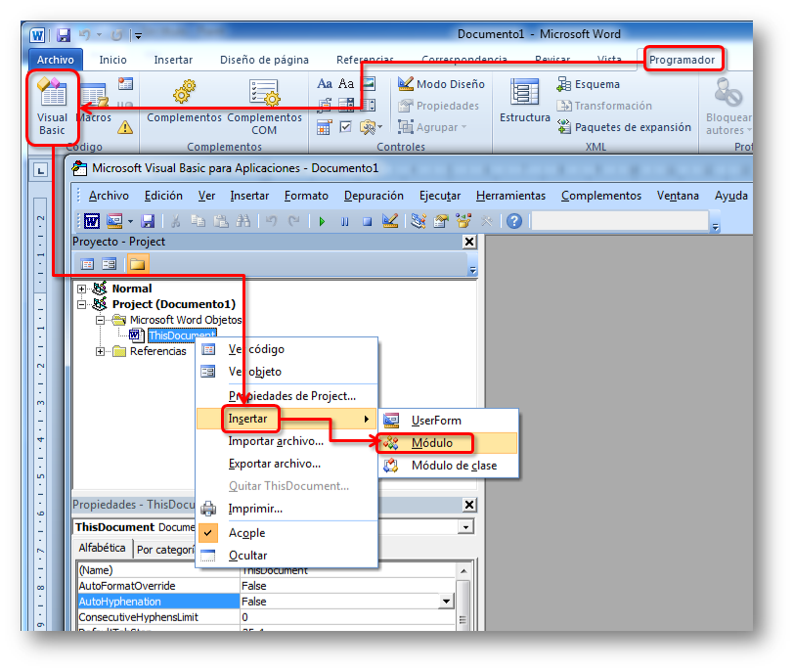This screenshot has width=794, height=672.
Task: Open Ejecutar menu in VBA editor
Action: tap(440, 196)
